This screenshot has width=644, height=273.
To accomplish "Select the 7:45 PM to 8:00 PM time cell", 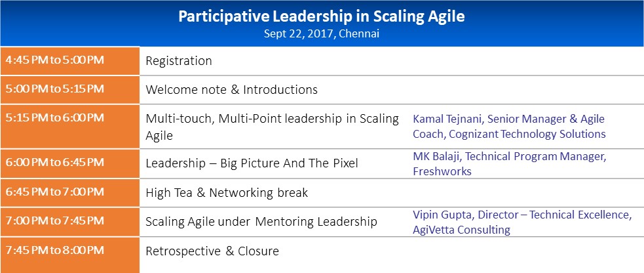I will [x=54, y=250].
